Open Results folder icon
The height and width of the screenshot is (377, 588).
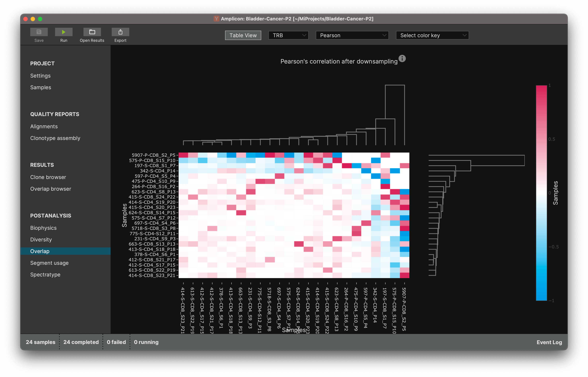coord(92,32)
